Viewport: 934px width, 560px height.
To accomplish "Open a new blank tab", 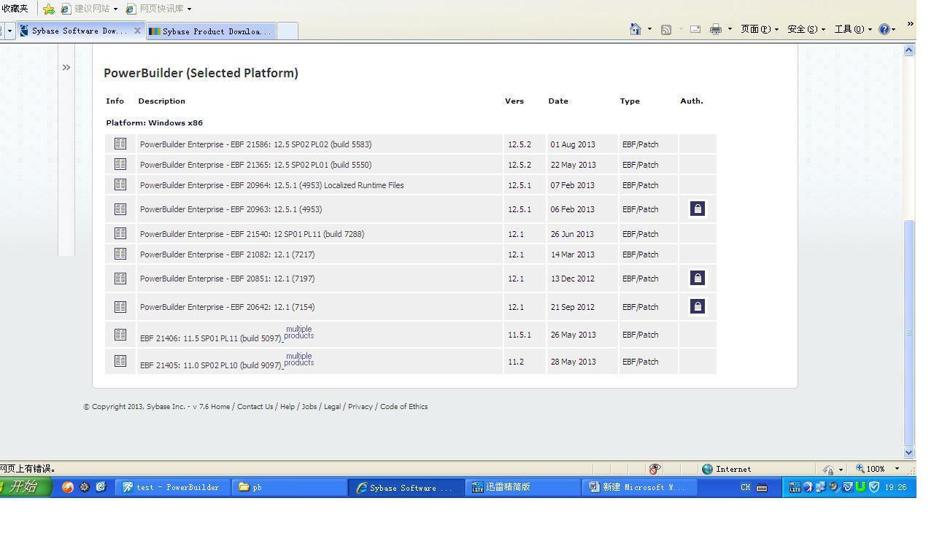I will [x=287, y=31].
